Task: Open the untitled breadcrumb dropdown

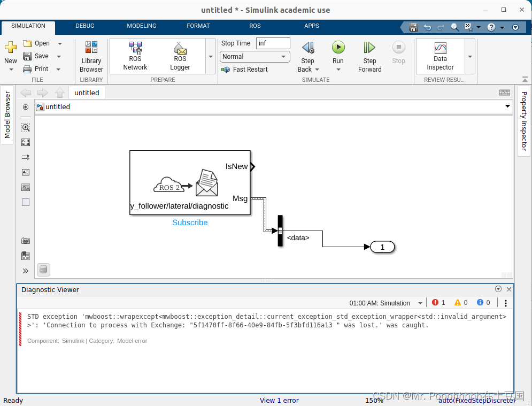Action: coord(507,106)
